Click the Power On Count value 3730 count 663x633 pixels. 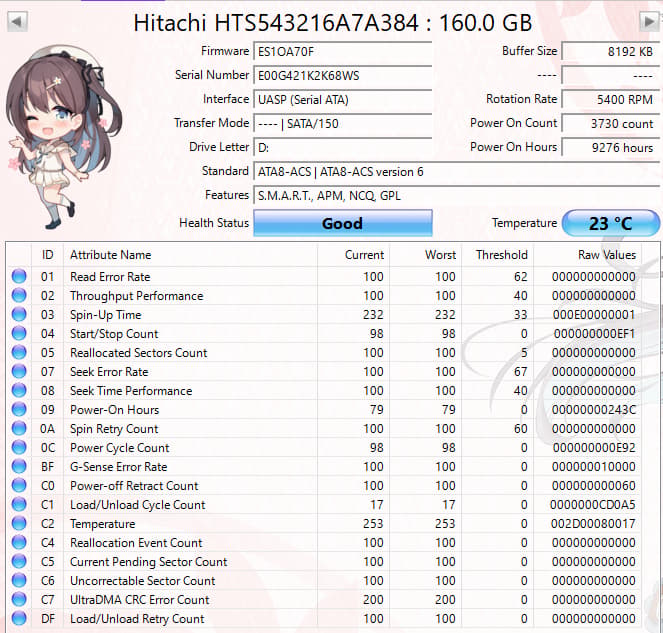611,123
